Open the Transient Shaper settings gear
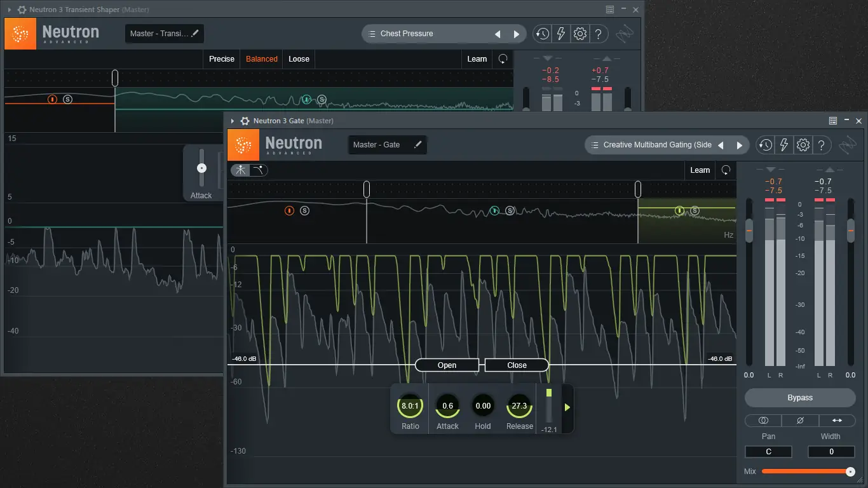868x488 pixels. pos(580,34)
